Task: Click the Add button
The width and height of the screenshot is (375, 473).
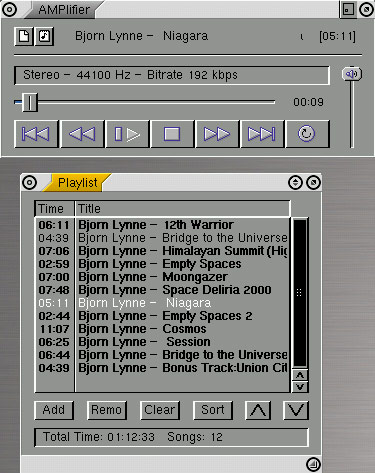Action: pos(54,410)
